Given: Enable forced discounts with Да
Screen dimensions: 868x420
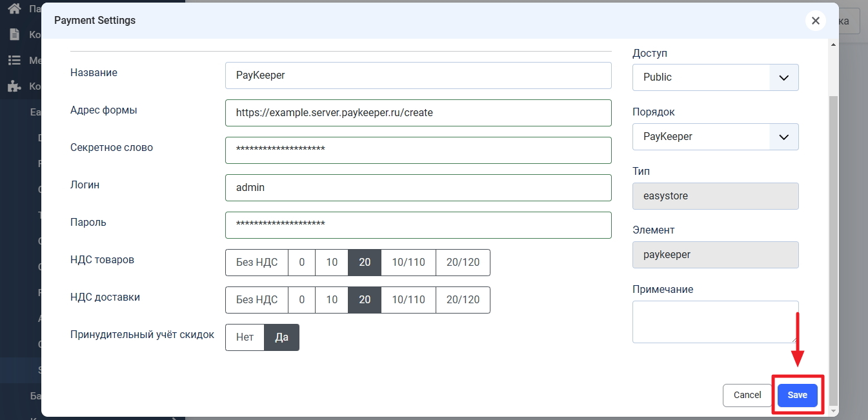Looking at the screenshot, I should click(282, 337).
